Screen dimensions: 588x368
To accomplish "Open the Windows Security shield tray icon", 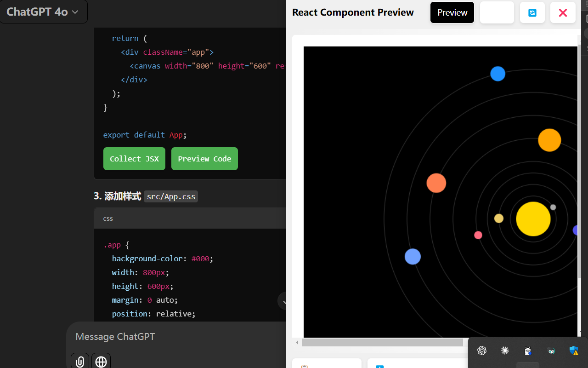I will click(x=574, y=351).
